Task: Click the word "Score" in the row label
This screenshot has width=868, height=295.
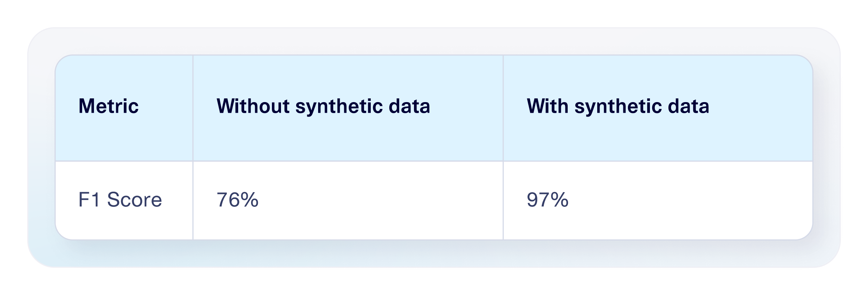Action: point(134,200)
